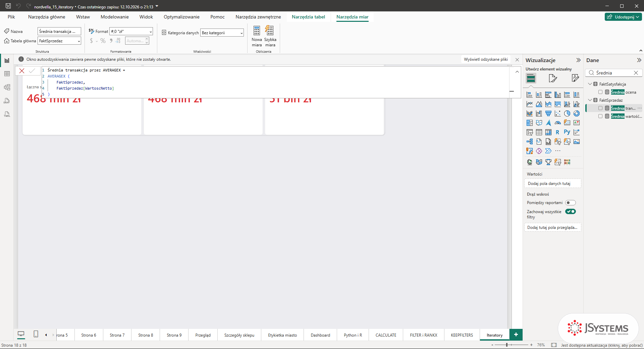Open the Narzędzia tabel tab
Viewport: 644px width, 349px height.
(308, 17)
